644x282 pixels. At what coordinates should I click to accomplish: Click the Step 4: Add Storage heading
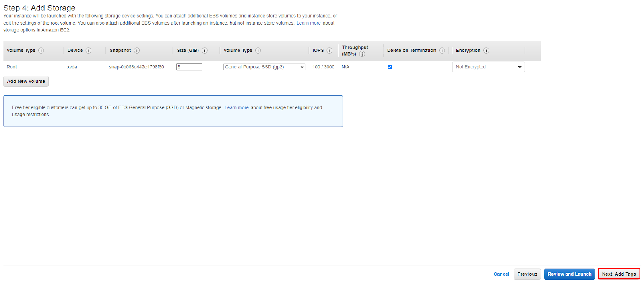(39, 8)
